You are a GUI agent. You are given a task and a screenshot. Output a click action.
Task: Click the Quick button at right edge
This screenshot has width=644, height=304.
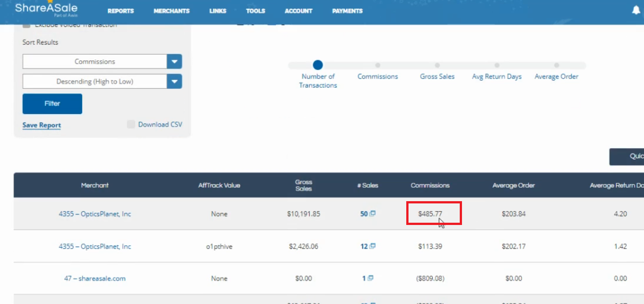[x=626, y=157]
